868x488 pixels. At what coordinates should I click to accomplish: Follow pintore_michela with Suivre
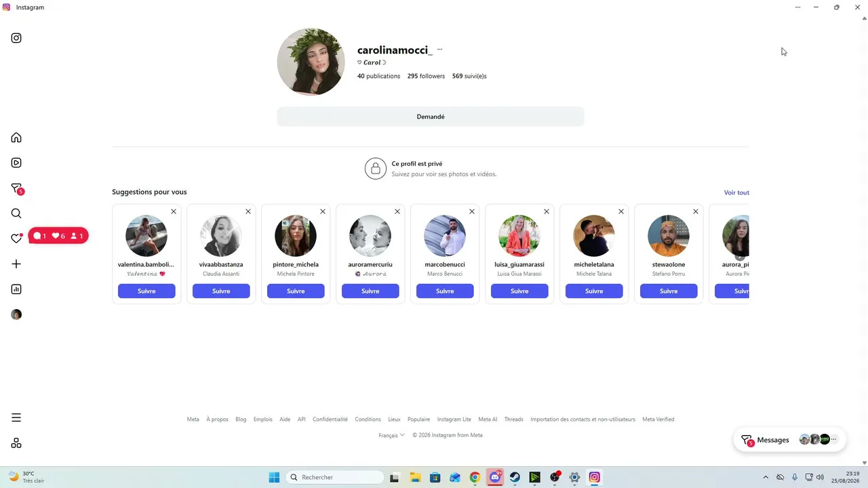(296, 291)
